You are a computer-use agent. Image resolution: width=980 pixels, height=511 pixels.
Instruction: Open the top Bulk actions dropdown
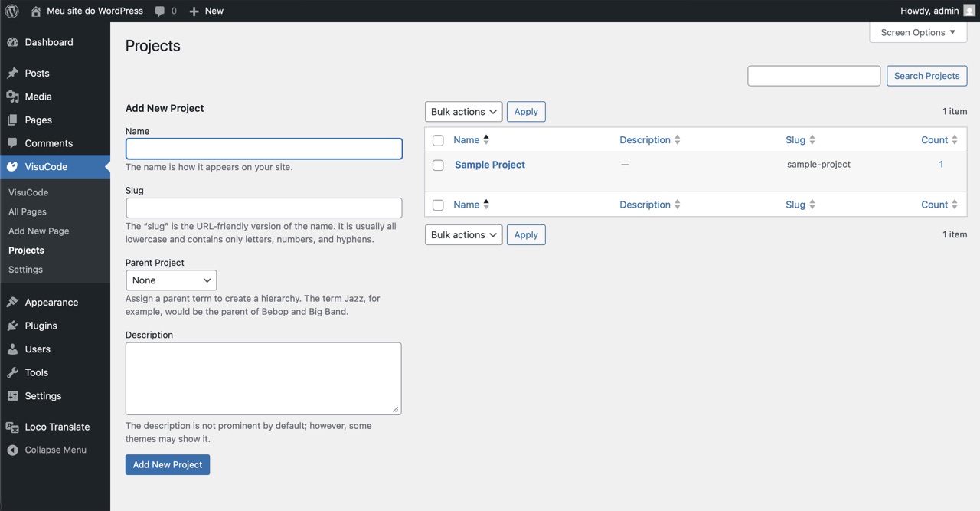pyautogui.click(x=463, y=112)
